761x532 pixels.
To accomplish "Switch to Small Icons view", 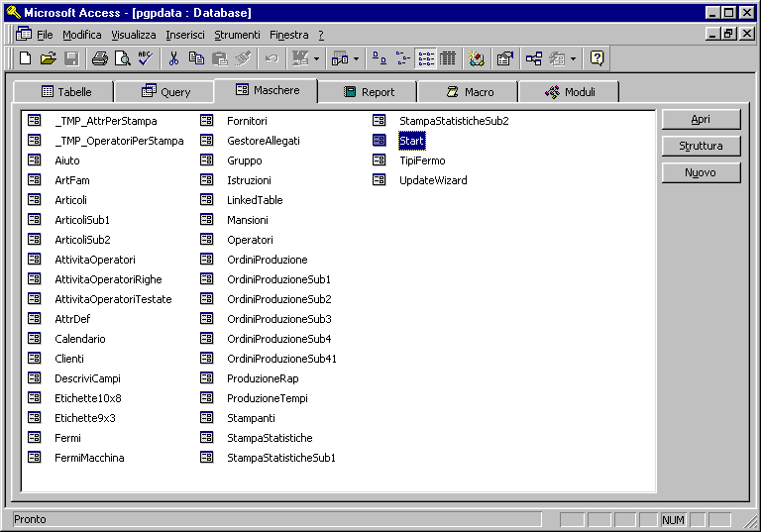I will [x=402, y=58].
